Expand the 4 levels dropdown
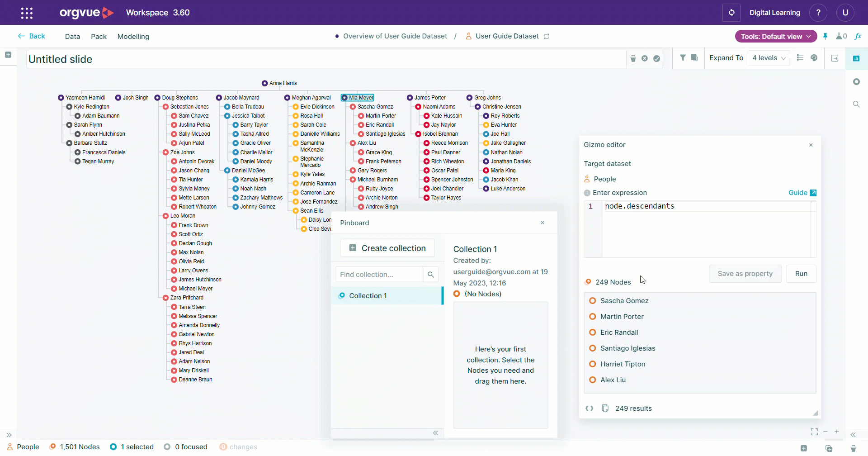This screenshot has height=456, width=868. 769,58
